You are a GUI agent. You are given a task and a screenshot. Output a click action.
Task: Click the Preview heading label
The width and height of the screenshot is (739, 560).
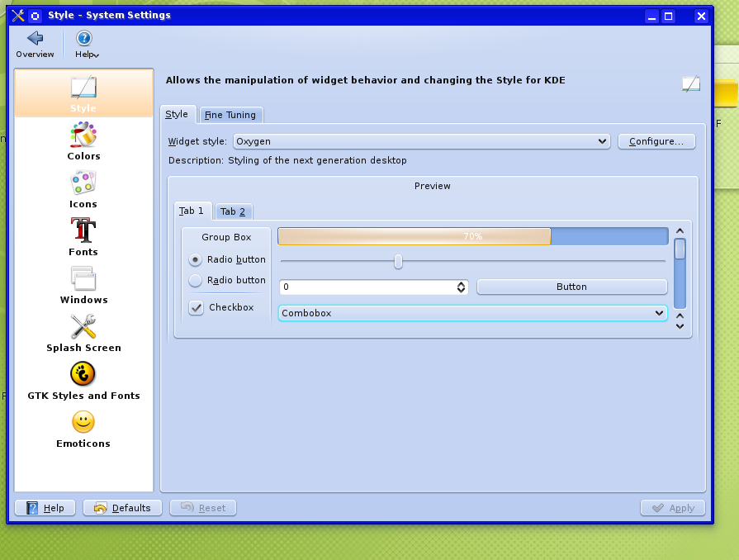[432, 186]
